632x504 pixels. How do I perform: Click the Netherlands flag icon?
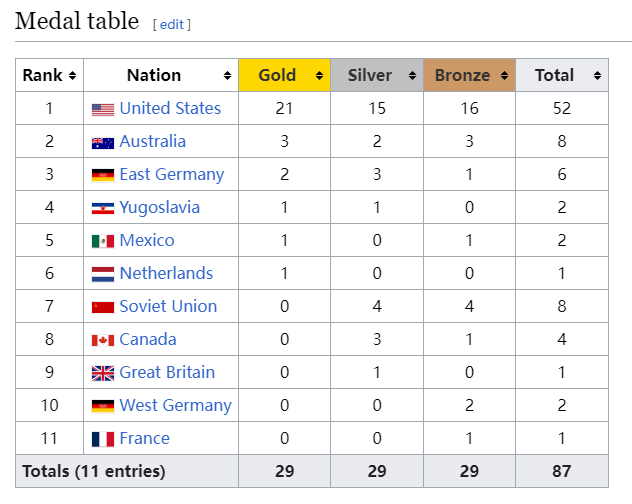point(103,274)
